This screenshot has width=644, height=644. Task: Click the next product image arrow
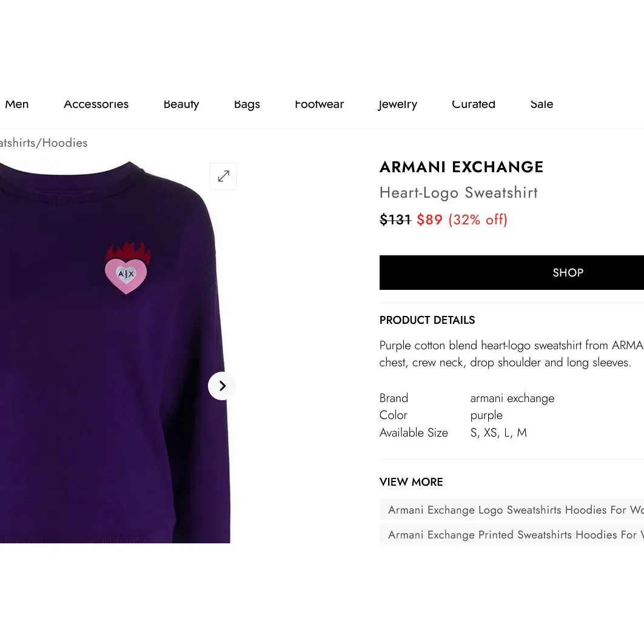pos(222,386)
